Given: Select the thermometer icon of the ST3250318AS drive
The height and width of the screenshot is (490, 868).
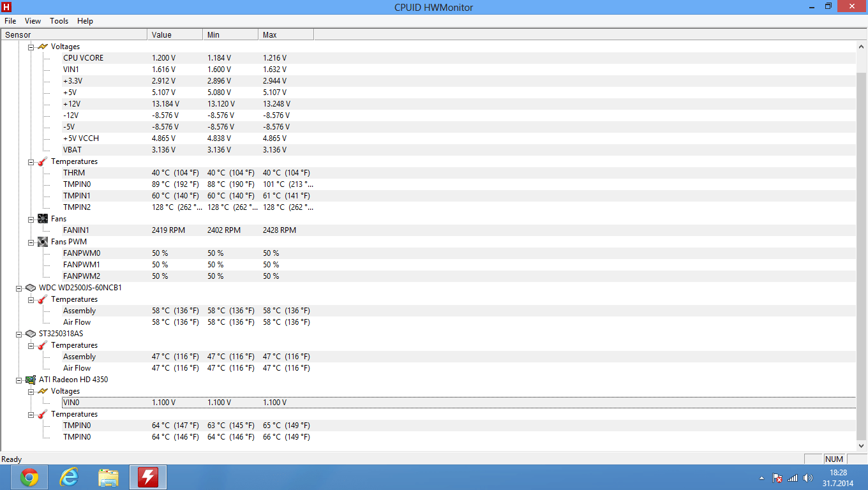Looking at the screenshot, I should (x=43, y=345).
